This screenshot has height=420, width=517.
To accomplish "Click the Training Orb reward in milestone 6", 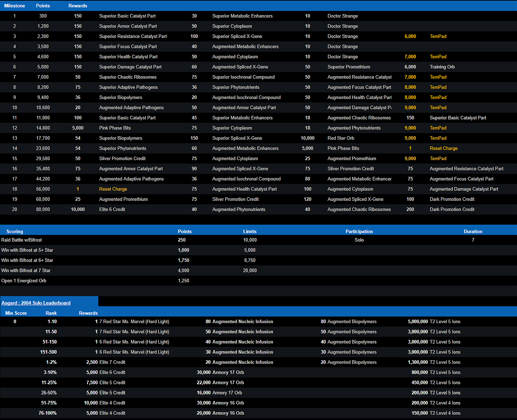I will (x=442, y=67).
